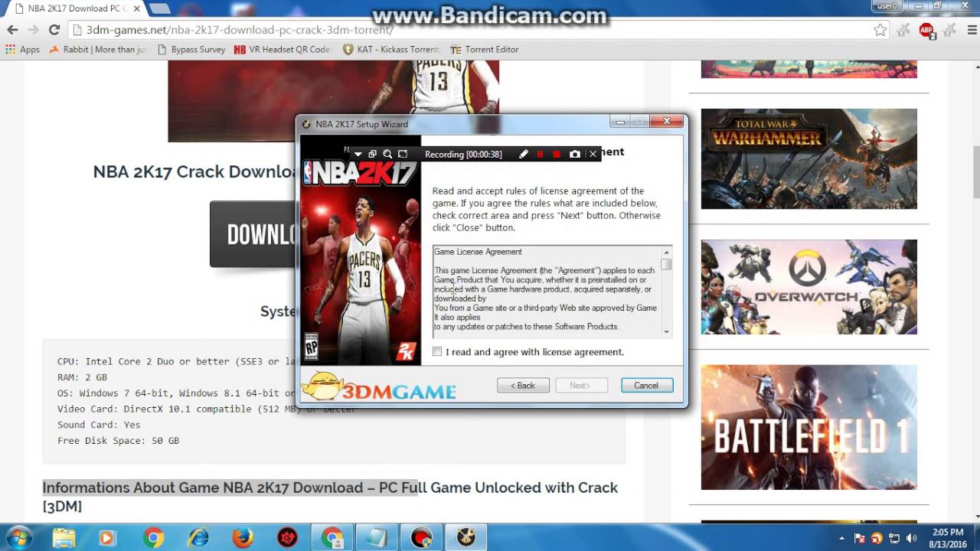
Task: Open the taskbar clock showing 2:05 PM
Action: tap(949, 538)
